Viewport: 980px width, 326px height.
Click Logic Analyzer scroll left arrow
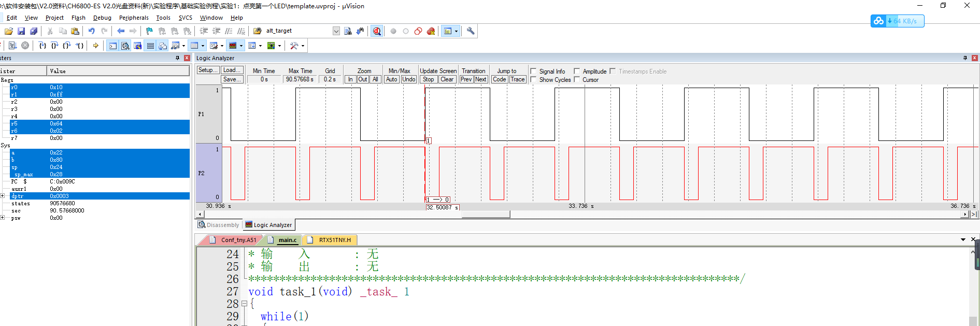click(200, 214)
